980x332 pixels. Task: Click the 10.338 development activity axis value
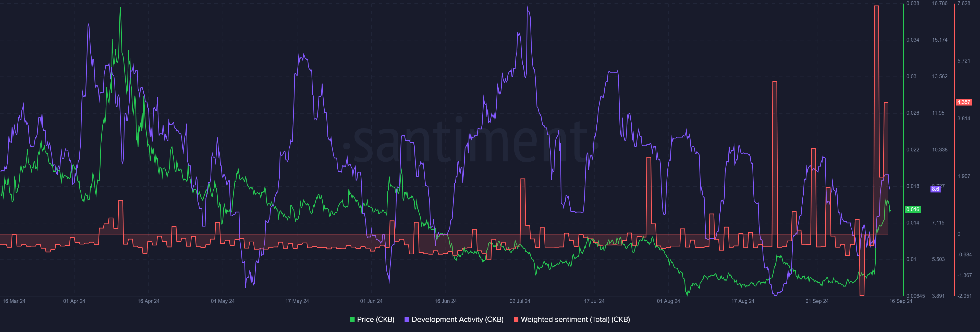[940, 150]
